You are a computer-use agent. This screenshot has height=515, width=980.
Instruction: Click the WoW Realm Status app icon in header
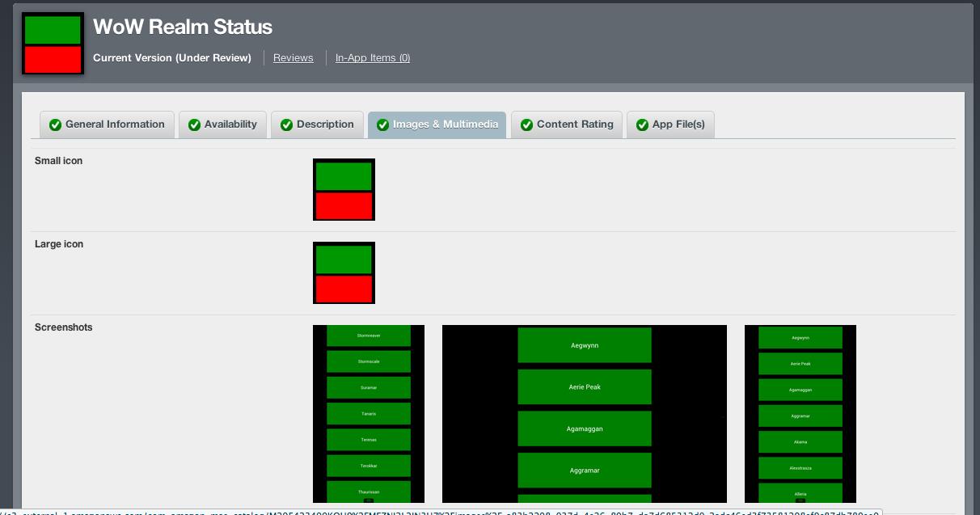[x=53, y=44]
